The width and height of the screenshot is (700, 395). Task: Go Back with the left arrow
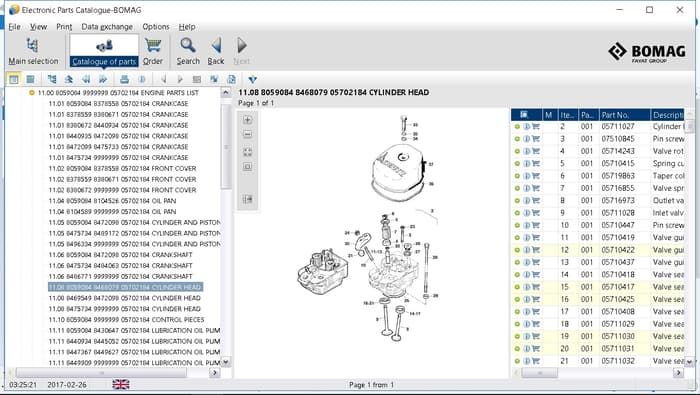[x=216, y=52]
